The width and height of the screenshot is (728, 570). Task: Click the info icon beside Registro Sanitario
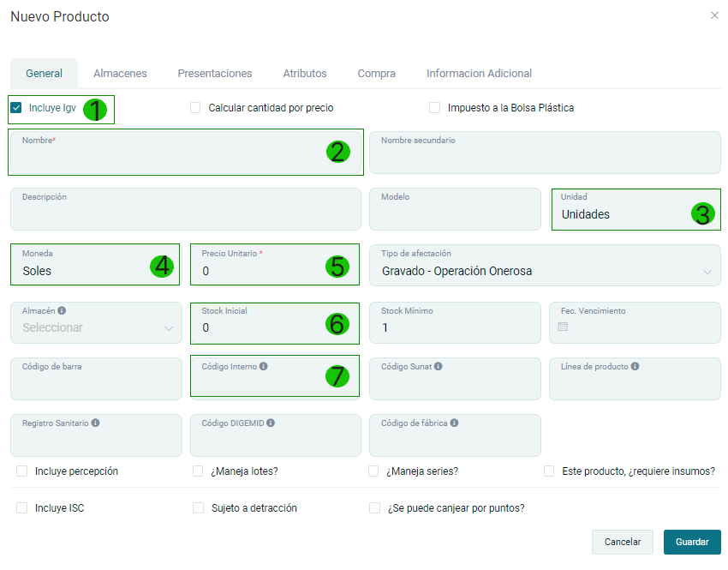[x=95, y=423]
